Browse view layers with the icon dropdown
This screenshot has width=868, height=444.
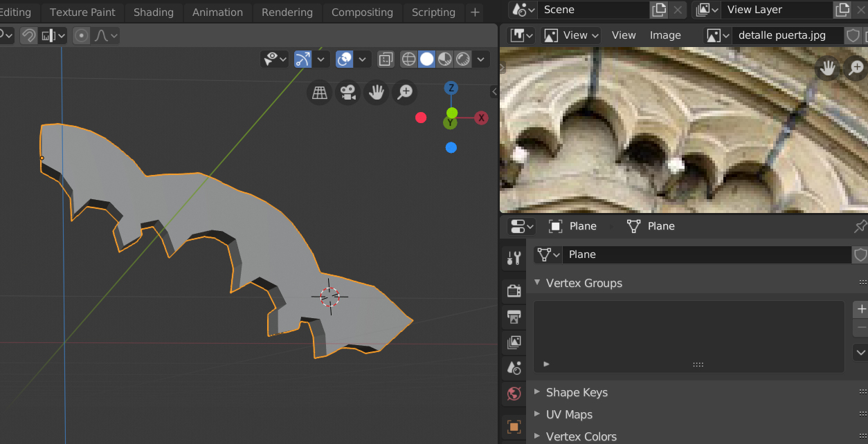tap(707, 10)
